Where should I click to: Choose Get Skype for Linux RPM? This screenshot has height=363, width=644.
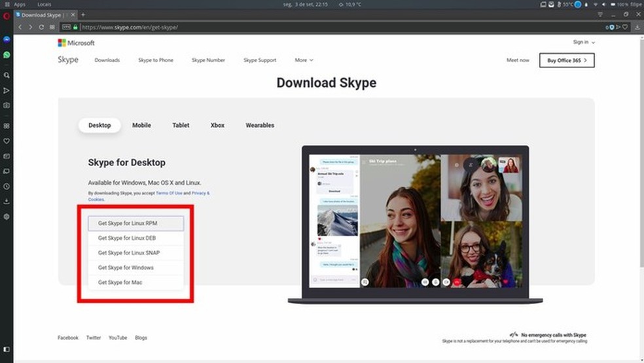136,224
